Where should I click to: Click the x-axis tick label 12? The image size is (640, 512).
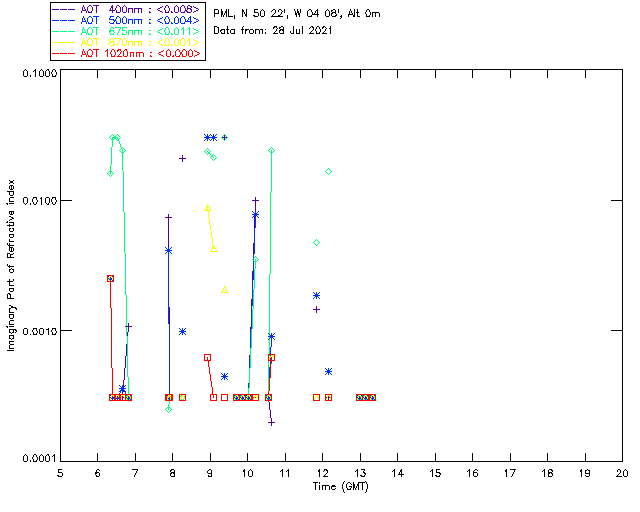322,473
